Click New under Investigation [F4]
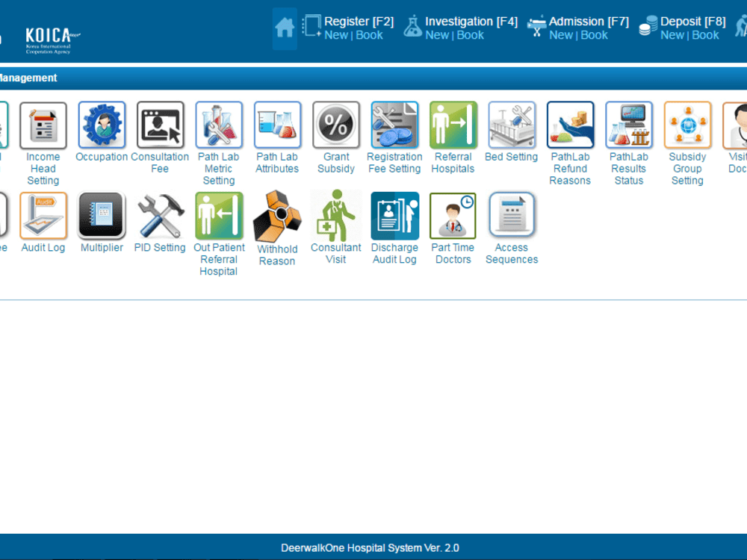The width and height of the screenshot is (747, 560). tap(437, 35)
